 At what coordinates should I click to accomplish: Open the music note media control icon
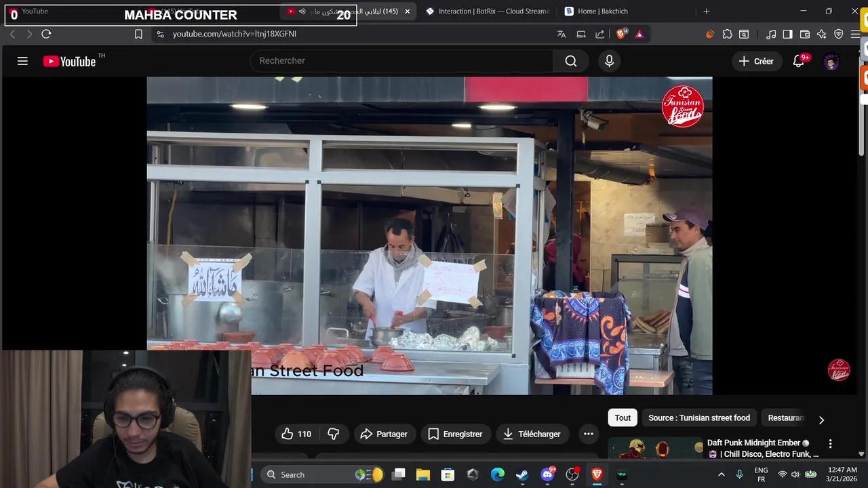(771, 34)
